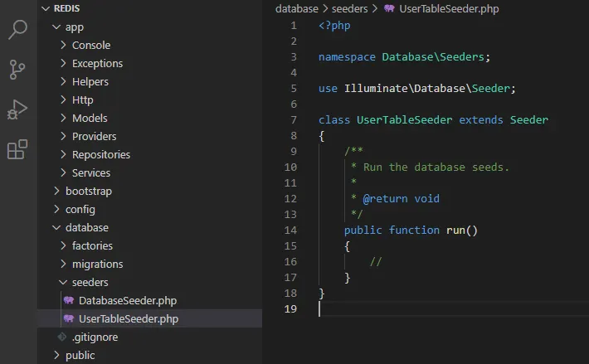Expand the Http folder
Screen dimensions: 589x364
63,99
